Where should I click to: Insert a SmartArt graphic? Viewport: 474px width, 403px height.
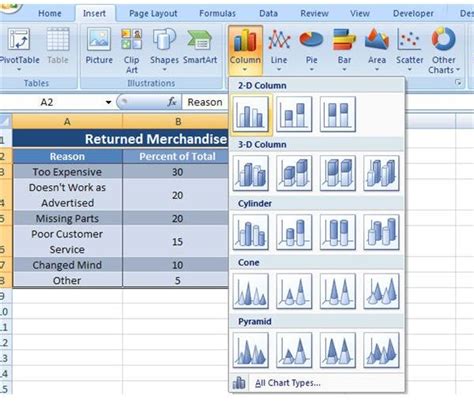[x=200, y=46]
